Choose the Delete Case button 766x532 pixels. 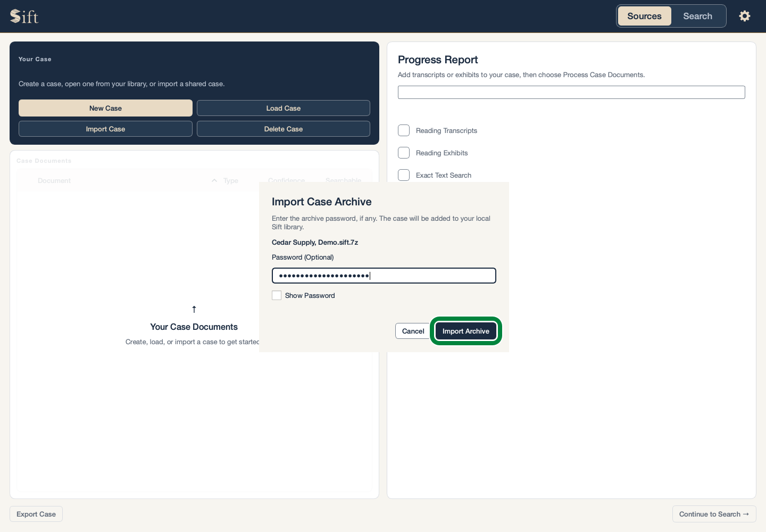tap(284, 129)
